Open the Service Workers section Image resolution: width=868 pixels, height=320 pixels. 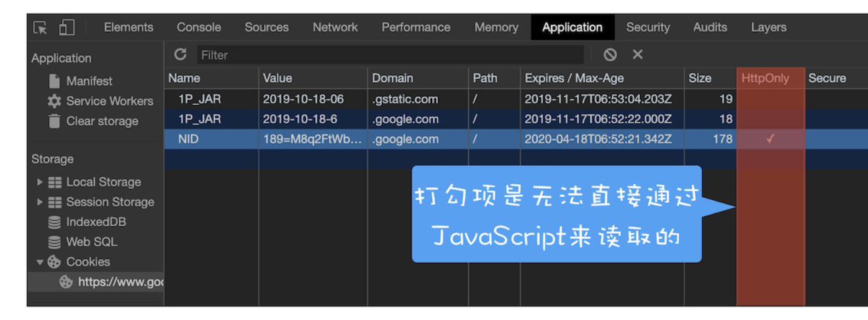[101, 101]
